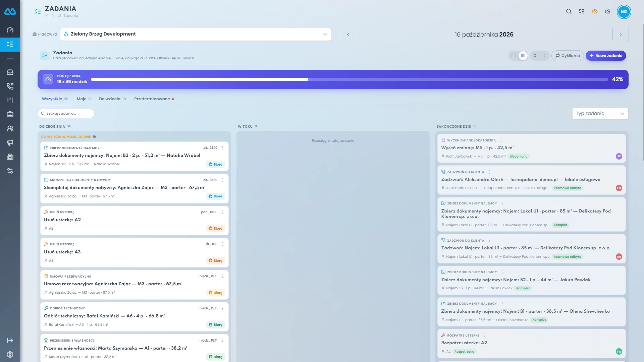This screenshot has width=644, height=362.
Task: Toggle the orange eye visibility icon
Action: [x=595, y=11]
